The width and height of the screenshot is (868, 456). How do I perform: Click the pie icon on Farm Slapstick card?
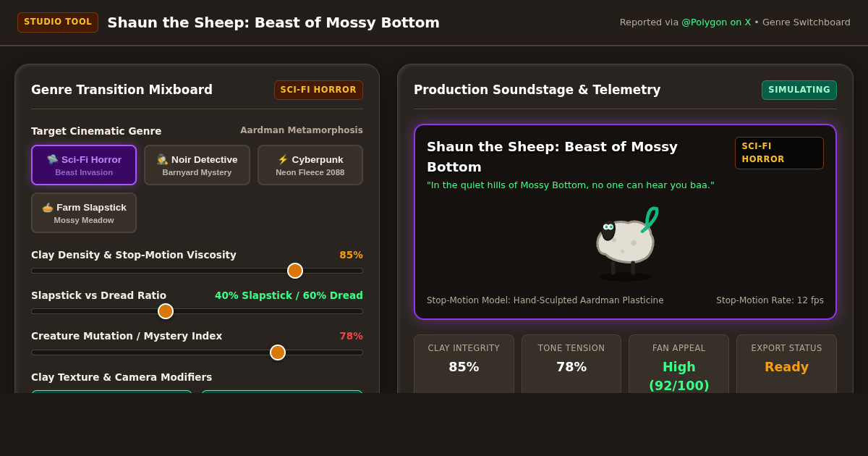tap(48, 207)
